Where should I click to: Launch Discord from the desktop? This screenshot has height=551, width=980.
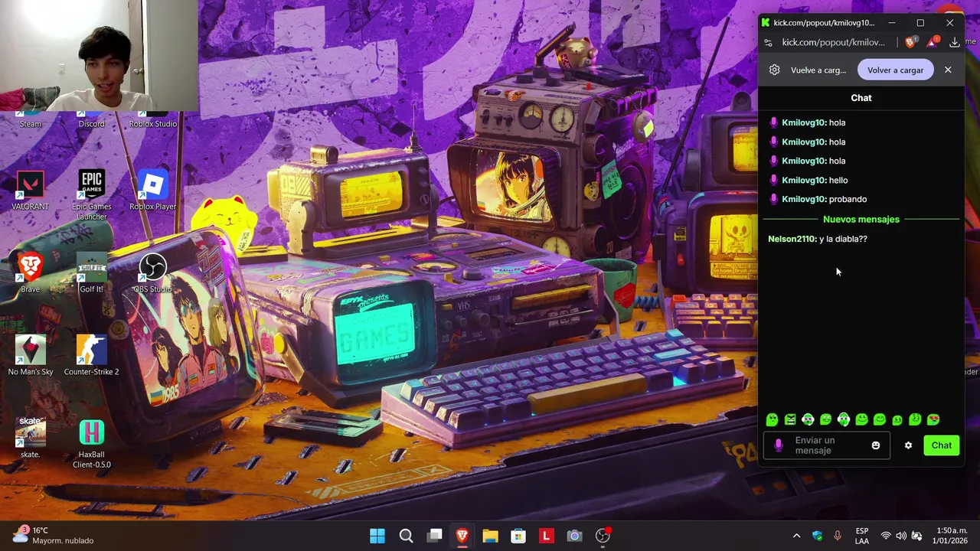[x=91, y=121]
